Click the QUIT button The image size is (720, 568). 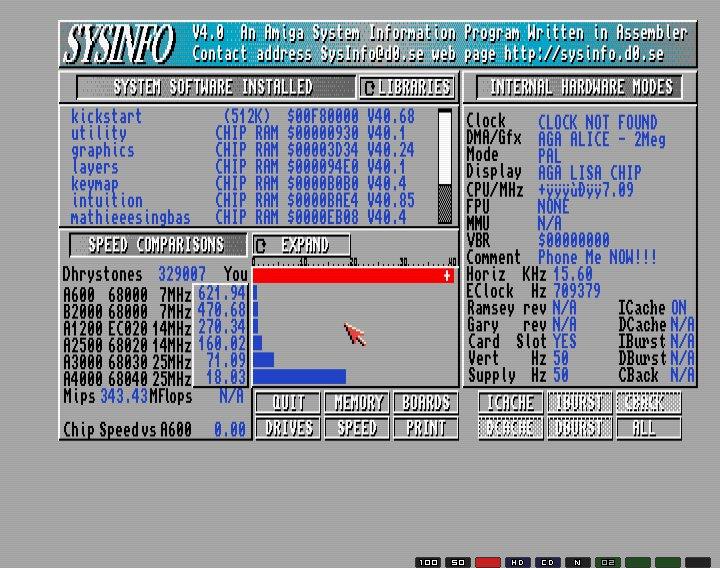coord(288,403)
